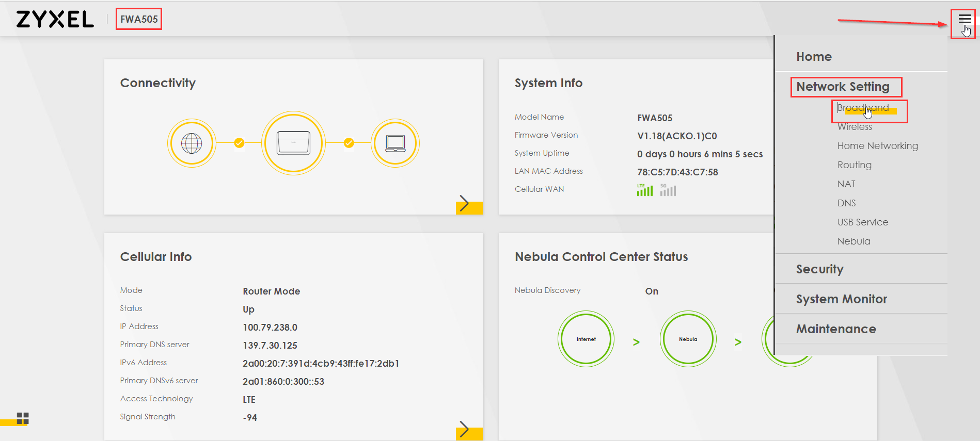
Task: Click the LTE signal strength bars icon
Action: [644, 190]
